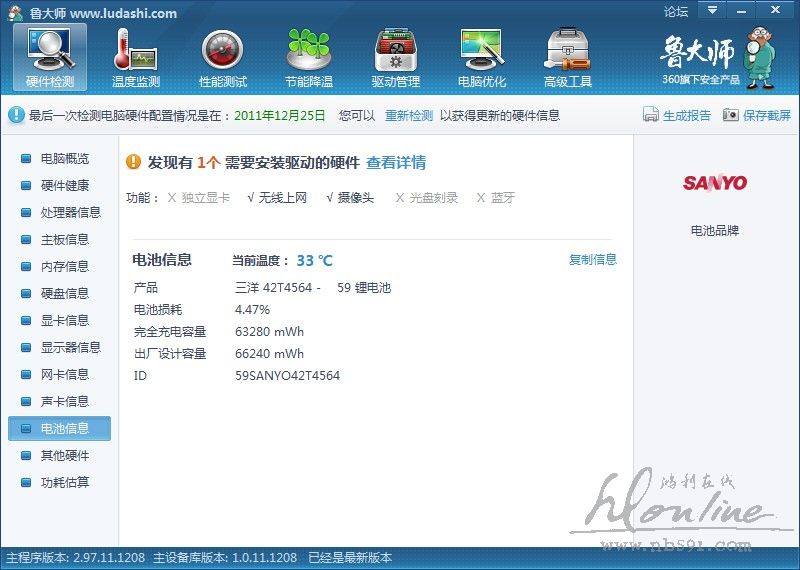
Task: Click the 摄像头 feature label
Action: [x=356, y=197]
